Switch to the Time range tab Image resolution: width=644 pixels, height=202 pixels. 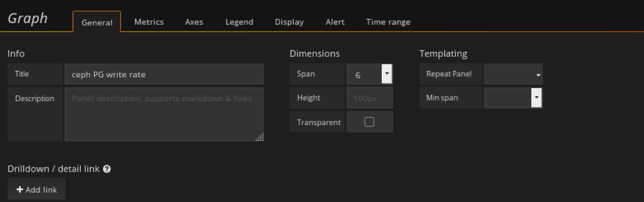point(388,22)
